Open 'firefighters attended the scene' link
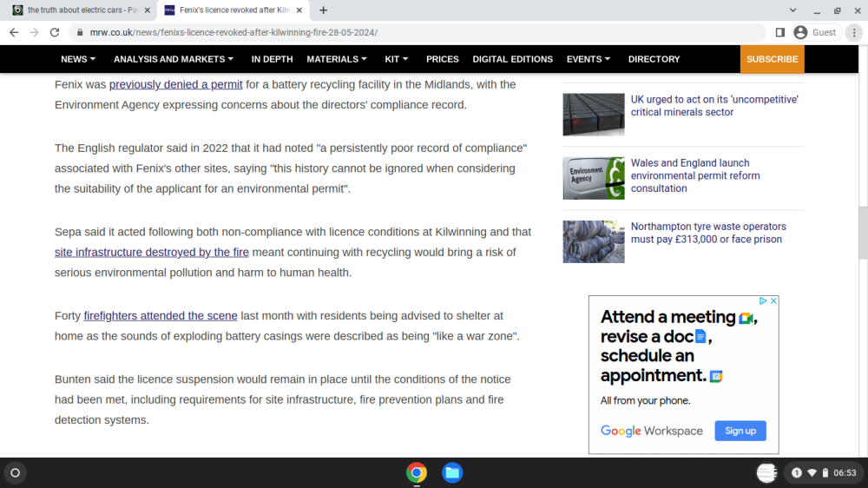 point(161,316)
